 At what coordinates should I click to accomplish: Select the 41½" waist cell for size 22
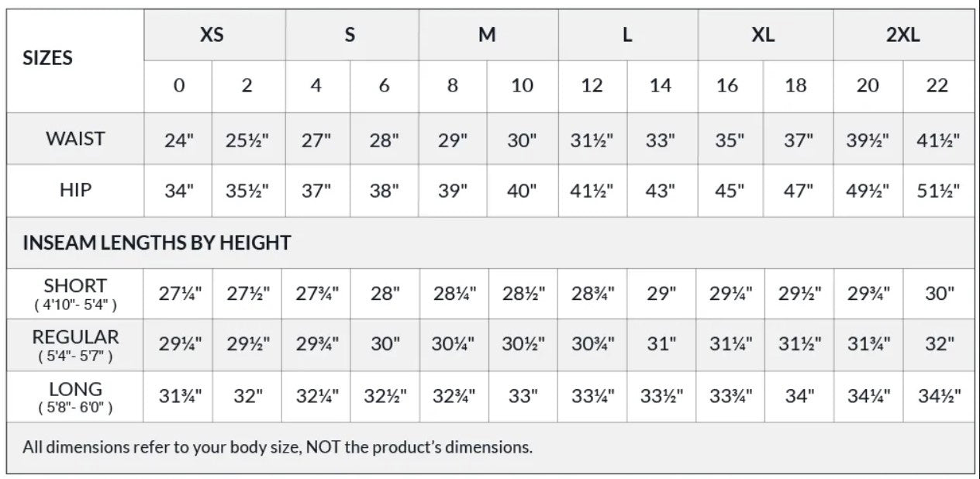click(938, 140)
